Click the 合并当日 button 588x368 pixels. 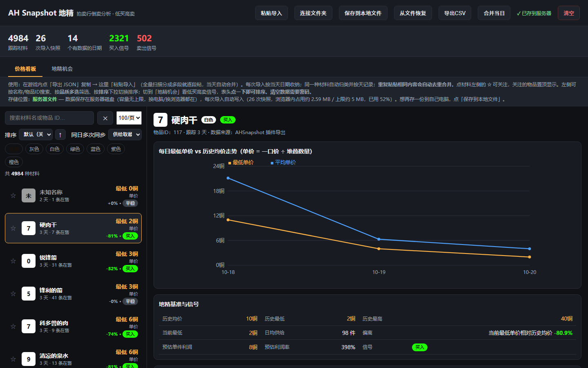[494, 13]
